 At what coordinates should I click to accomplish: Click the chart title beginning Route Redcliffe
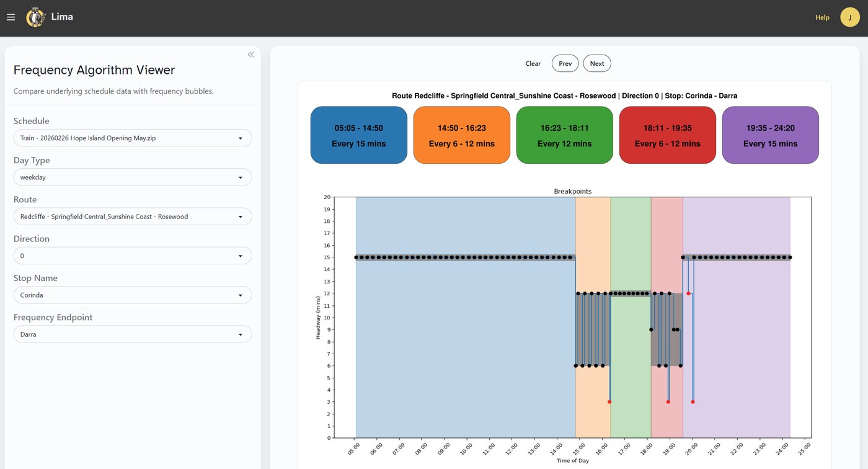click(x=565, y=96)
